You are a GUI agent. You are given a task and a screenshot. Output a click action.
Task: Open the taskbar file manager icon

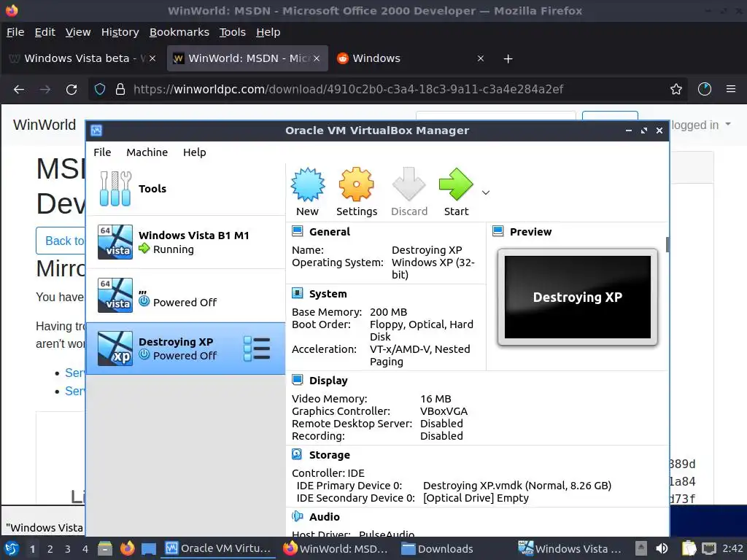pos(105,548)
